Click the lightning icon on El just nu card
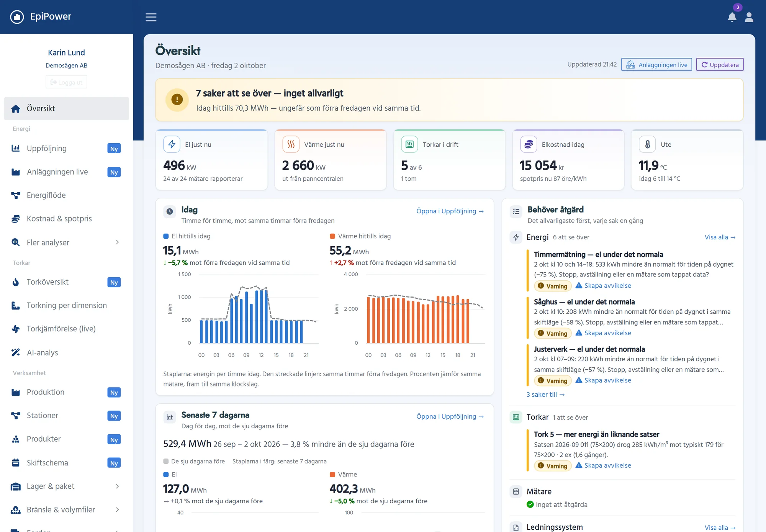The height and width of the screenshot is (532, 766). (x=172, y=144)
